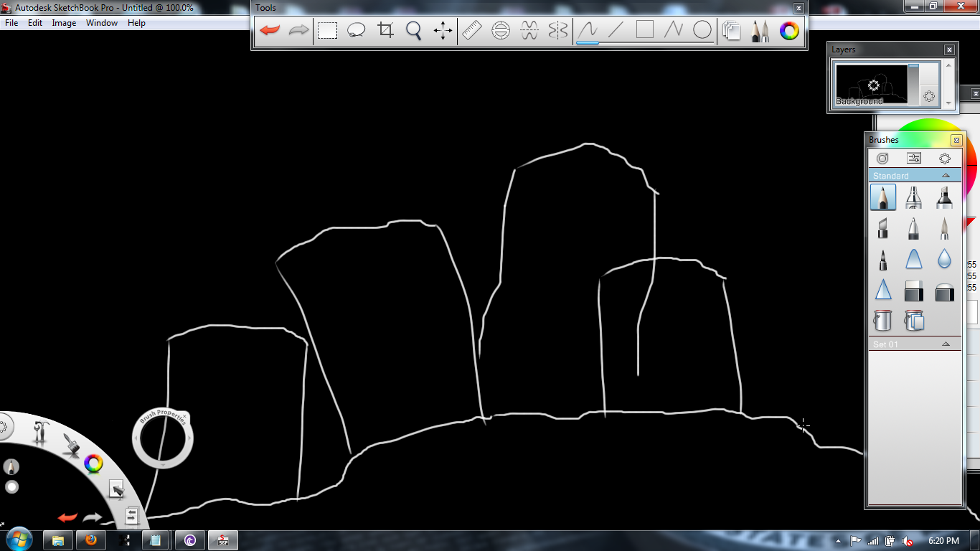The image size is (980, 551).
Task: Choose the Polyline stroke style
Action: pyautogui.click(x=674, y=31)
